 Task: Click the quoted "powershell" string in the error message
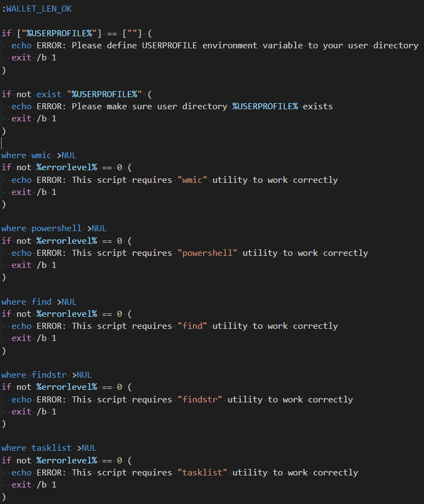(207, 253)
